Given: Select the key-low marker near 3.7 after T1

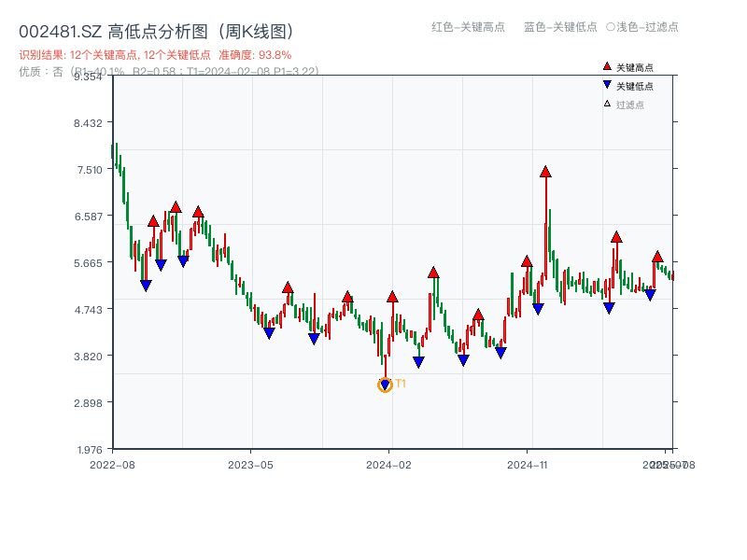Looking at the screenshot, I should (418, 362).
